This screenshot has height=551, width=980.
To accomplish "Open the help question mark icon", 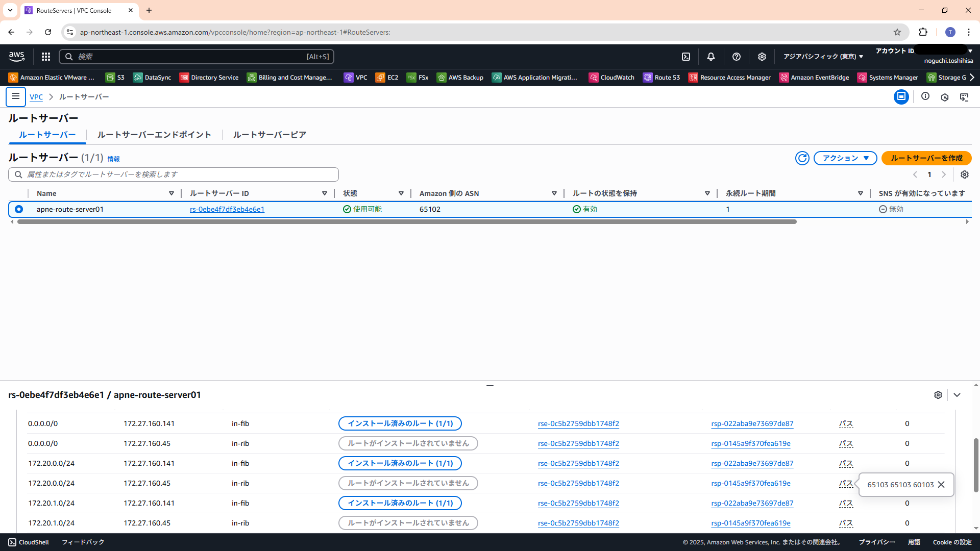I will (736, 57).
